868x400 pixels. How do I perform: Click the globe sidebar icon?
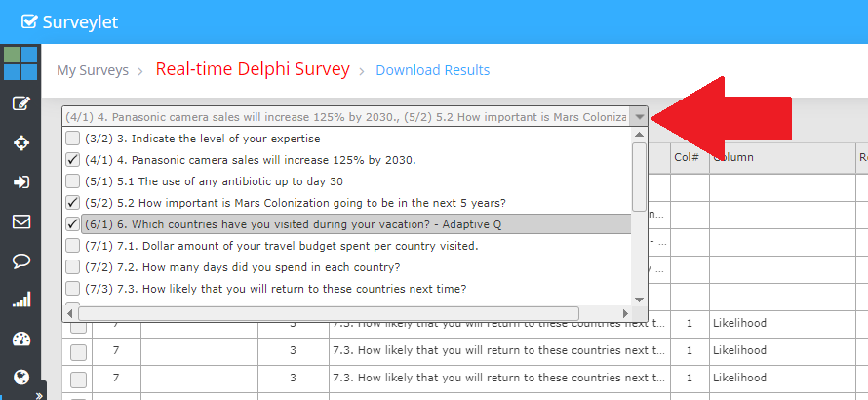[20, 378]
